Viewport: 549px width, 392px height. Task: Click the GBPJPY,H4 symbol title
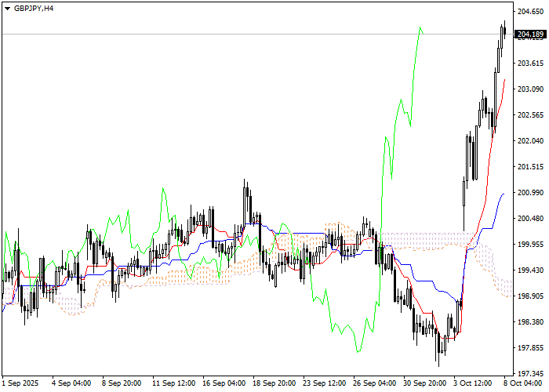(x=34, y=8)
